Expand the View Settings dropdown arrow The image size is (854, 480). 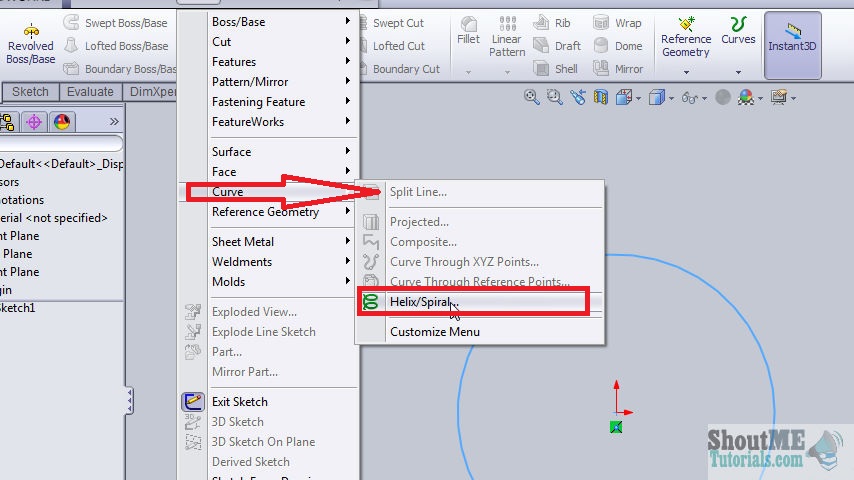coord(794,99)
